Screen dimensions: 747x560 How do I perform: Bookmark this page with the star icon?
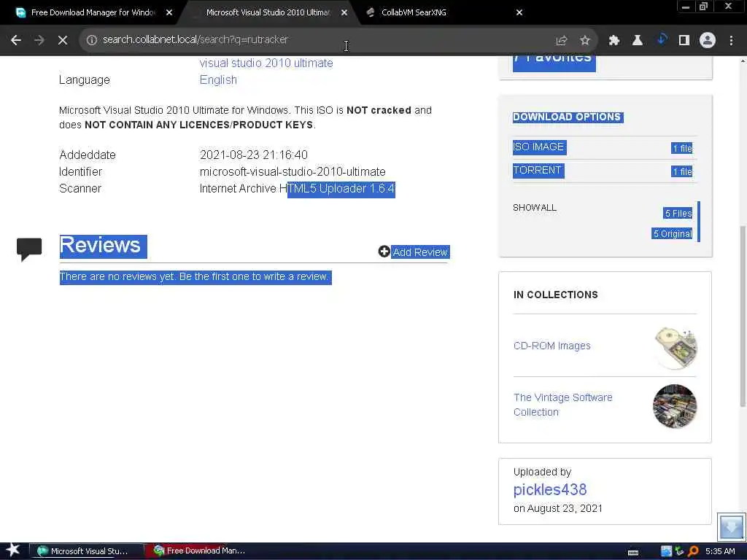(585, 41)
